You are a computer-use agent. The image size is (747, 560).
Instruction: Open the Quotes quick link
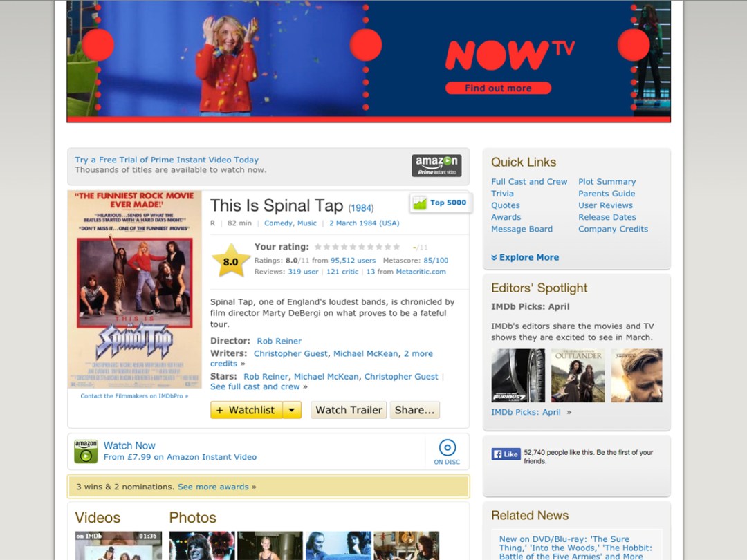point(506,205)
